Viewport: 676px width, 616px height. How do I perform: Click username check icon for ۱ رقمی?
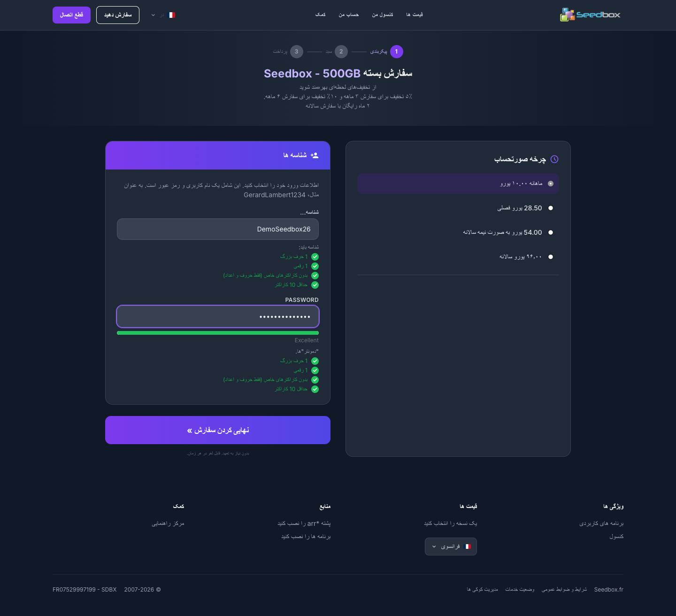tap(315, 266)
